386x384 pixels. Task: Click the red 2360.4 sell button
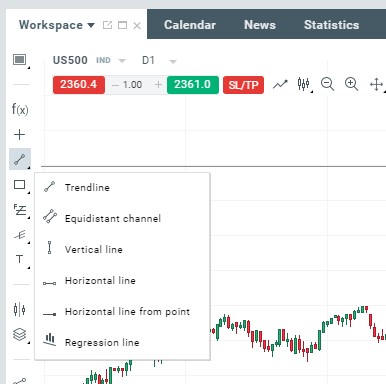[x=79, y=85]
